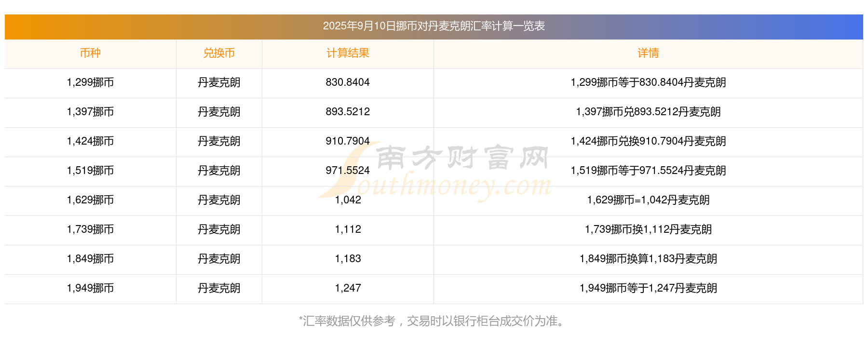Click the 1,519挪币 cell

point(90,171)
